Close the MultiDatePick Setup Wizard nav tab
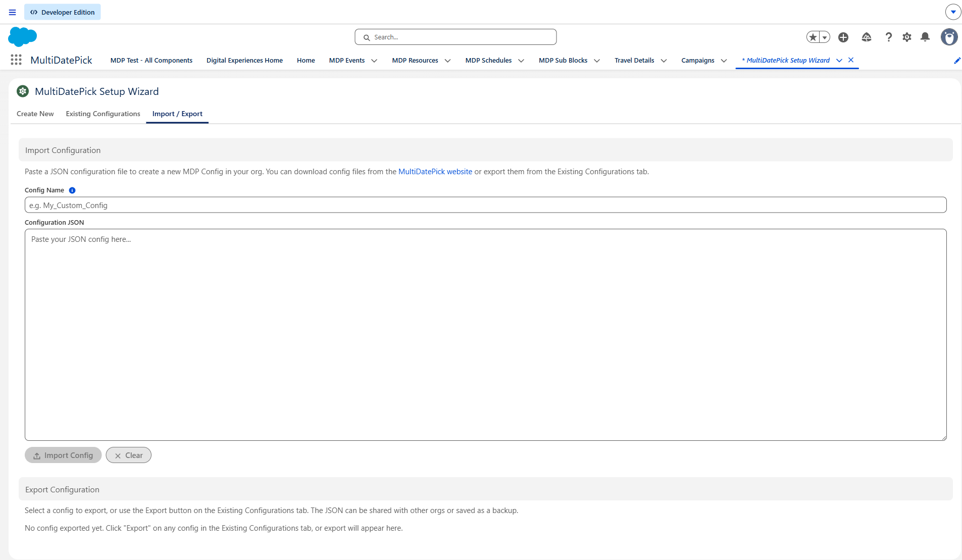The image size is (962, 560). coord(851,60)
